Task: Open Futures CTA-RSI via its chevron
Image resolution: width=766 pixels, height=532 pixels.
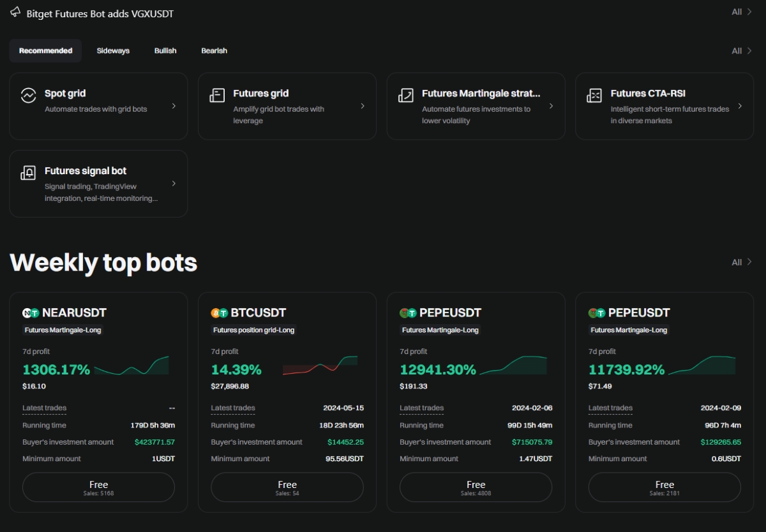Action: point(740,106)
